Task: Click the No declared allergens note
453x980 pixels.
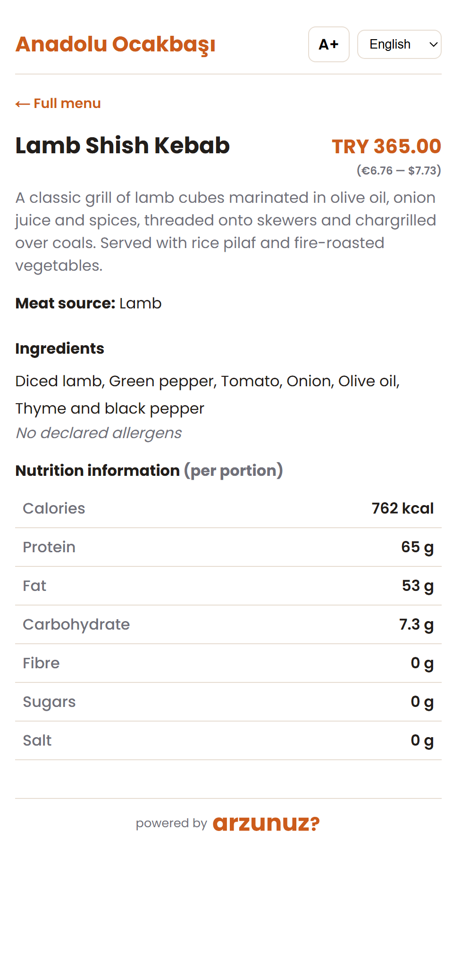Action: tap(99, 433)
